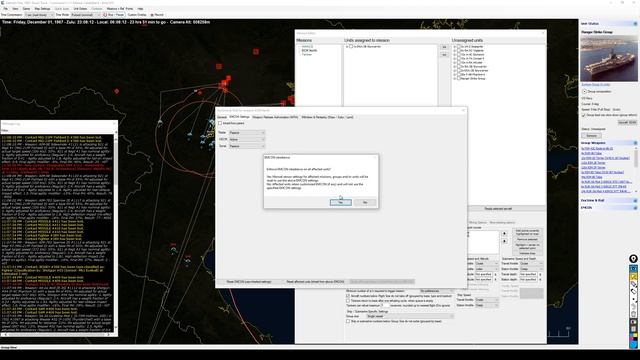Click the Reset EMCON button at the doctrine window bottom
Image resolution: width=640 pixels, height=360 pixels.
coord(249,282)
